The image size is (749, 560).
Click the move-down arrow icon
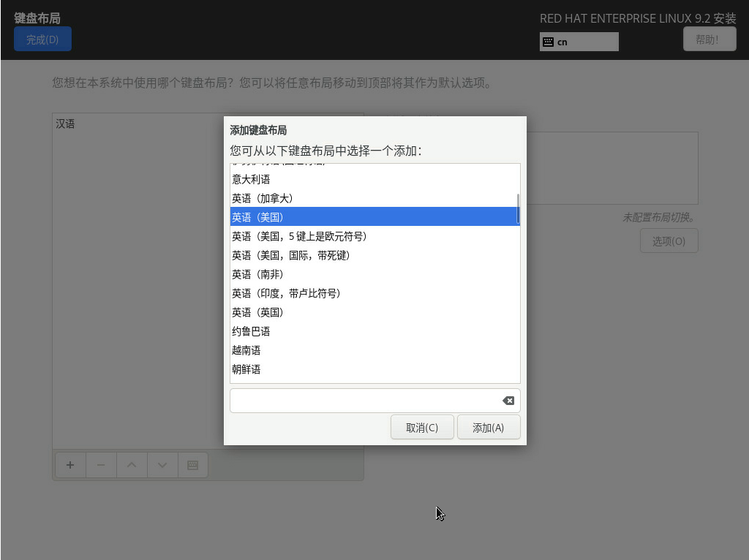point(162,465)
